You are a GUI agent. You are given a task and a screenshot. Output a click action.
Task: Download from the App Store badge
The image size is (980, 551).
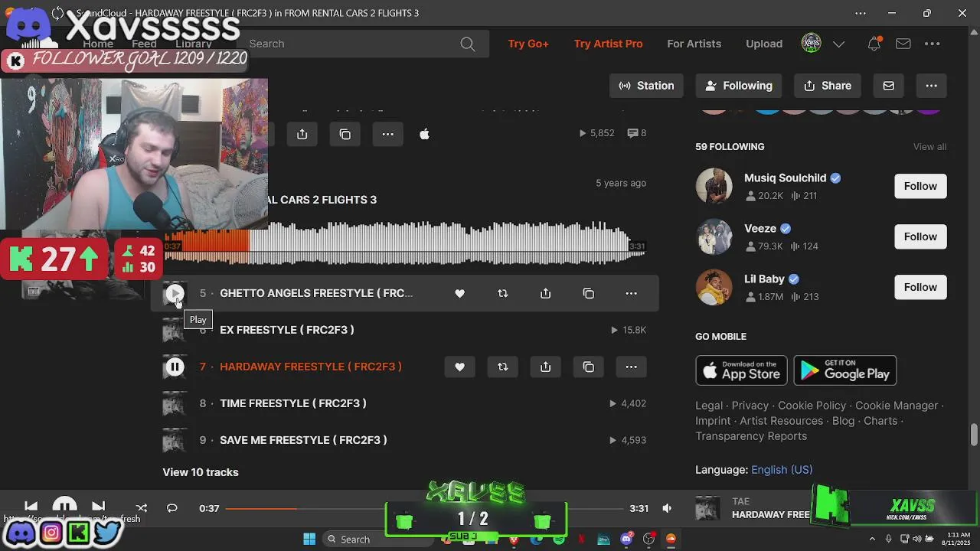pos(741,370)
